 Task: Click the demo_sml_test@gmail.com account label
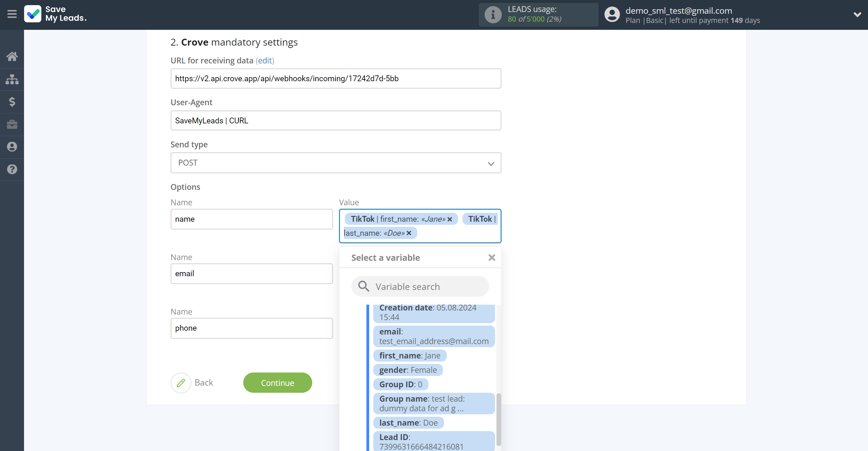point(679,11)
